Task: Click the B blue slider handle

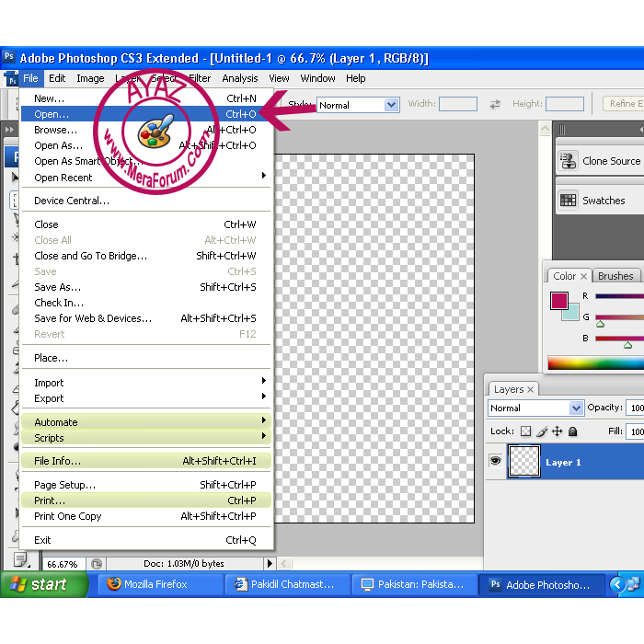Action: point(627,345)
